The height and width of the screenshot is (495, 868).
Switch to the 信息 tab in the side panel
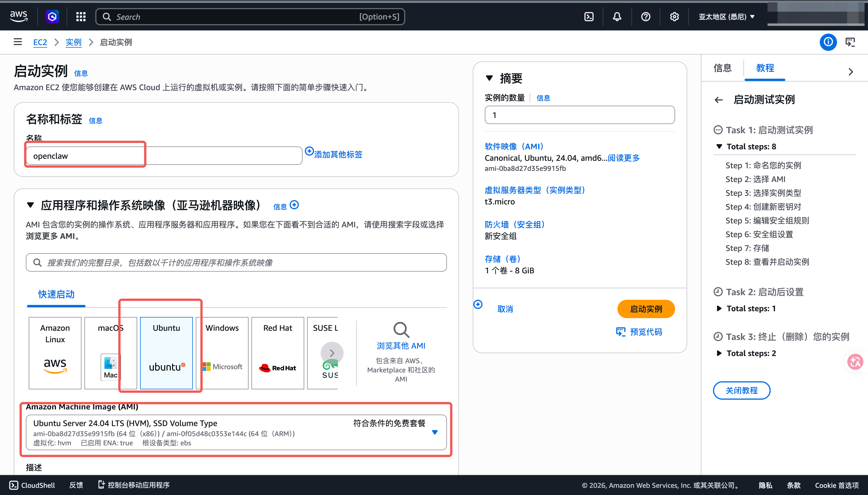tap(722, 68)
